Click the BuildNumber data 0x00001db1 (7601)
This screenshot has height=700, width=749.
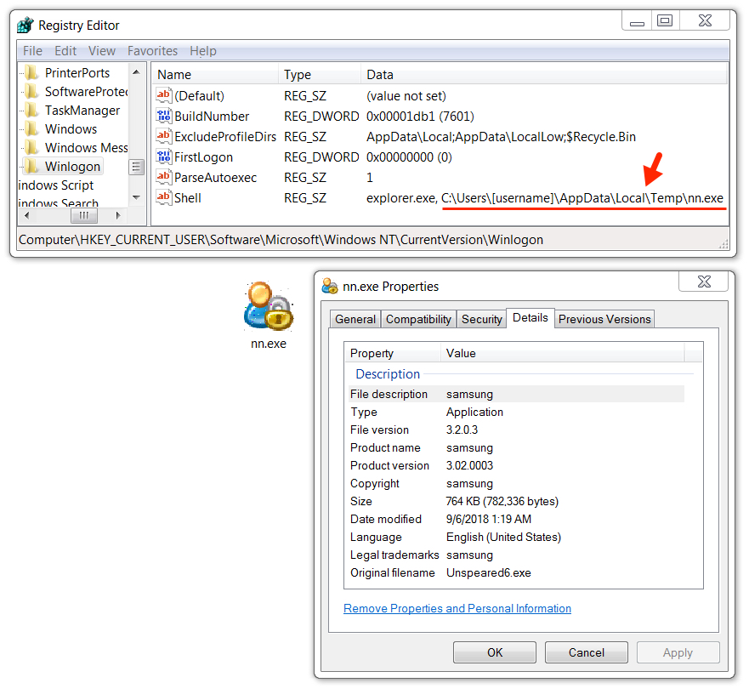(420, 117)
